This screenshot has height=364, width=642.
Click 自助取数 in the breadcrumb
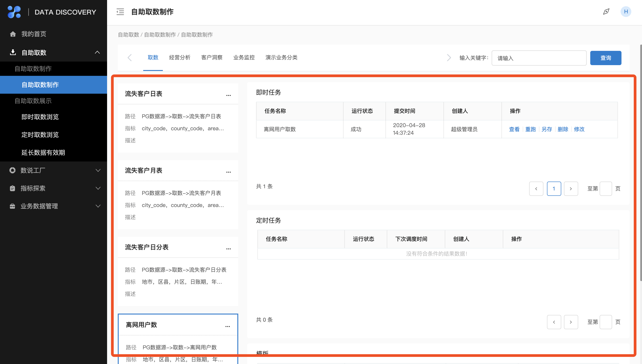[x=128, y=35]
